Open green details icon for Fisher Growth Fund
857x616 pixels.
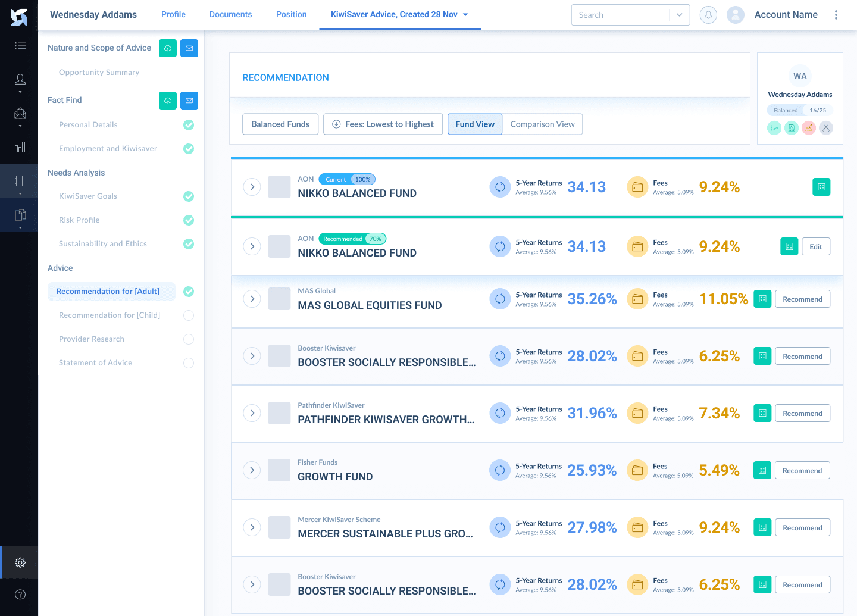(x=762, y=470)
